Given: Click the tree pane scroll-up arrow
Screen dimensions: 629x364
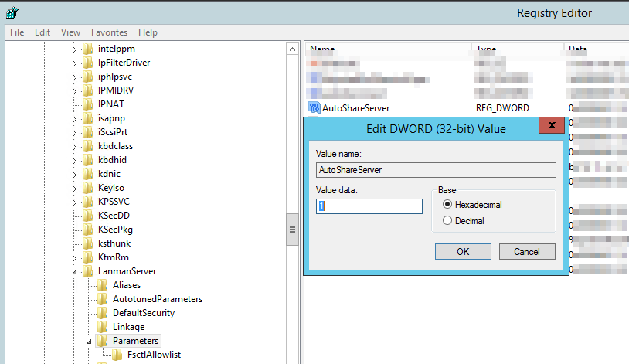Looking at the screenshot, I should click(x=292, y=49).
